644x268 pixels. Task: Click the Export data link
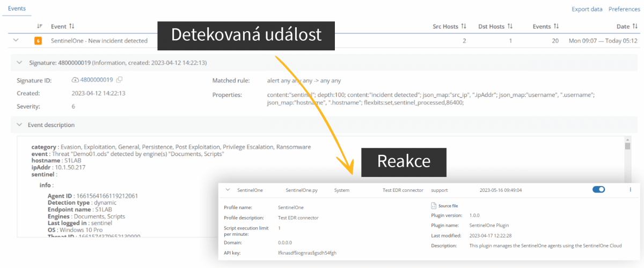587,9
